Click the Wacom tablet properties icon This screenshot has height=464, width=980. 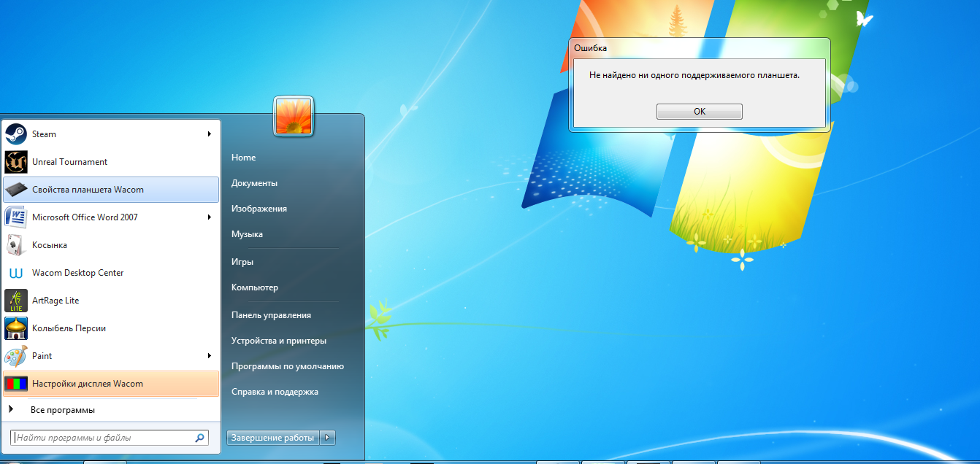click(16, 190)
